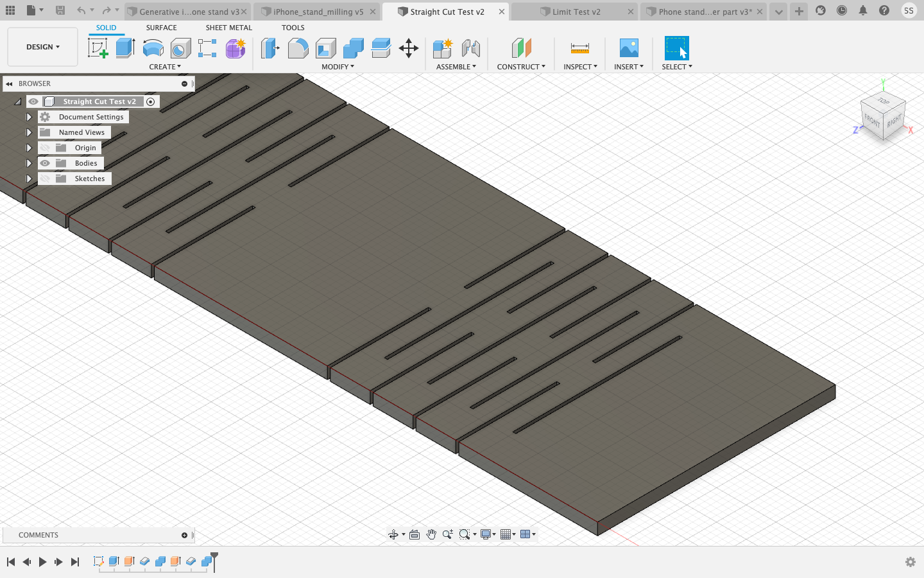Click the Extrude tool icon
924x578 pixels.
coord(125,48)
